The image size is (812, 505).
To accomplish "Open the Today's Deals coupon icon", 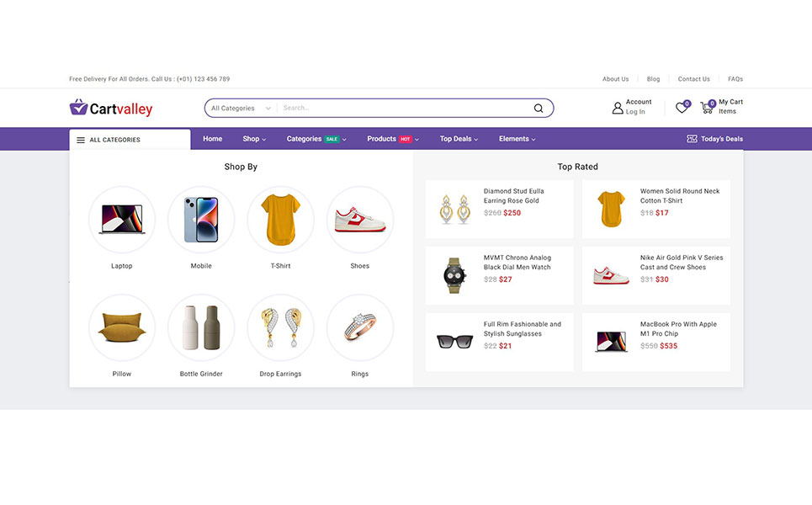I will [x=692, y=139].
